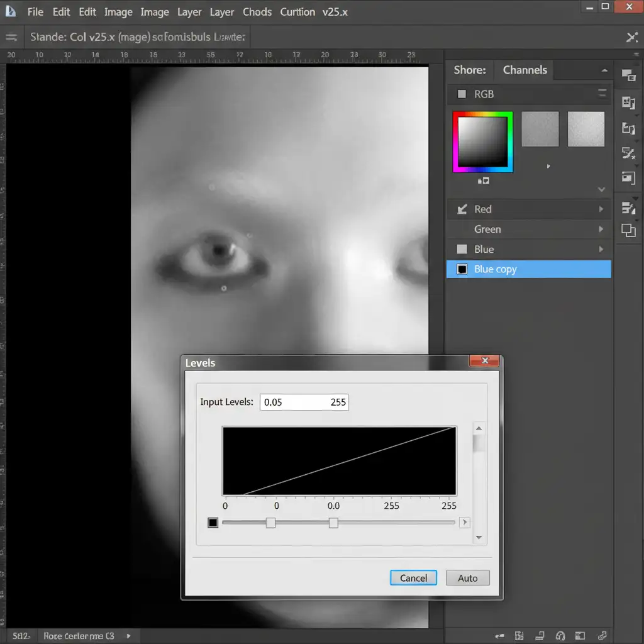The width and height of the screenshot is (644, 644).
Task: Collapse the panel using the downward chevron above Red
Action: click(x=601, y=189)
